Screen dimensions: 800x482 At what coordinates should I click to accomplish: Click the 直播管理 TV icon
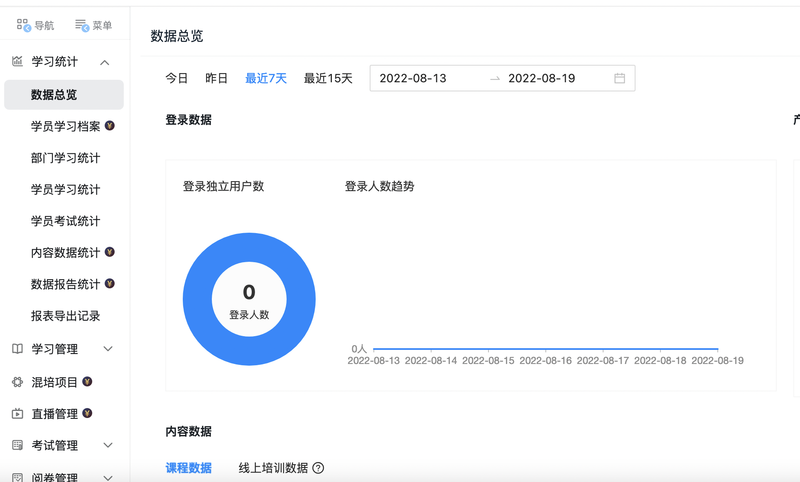pos(17,414)
